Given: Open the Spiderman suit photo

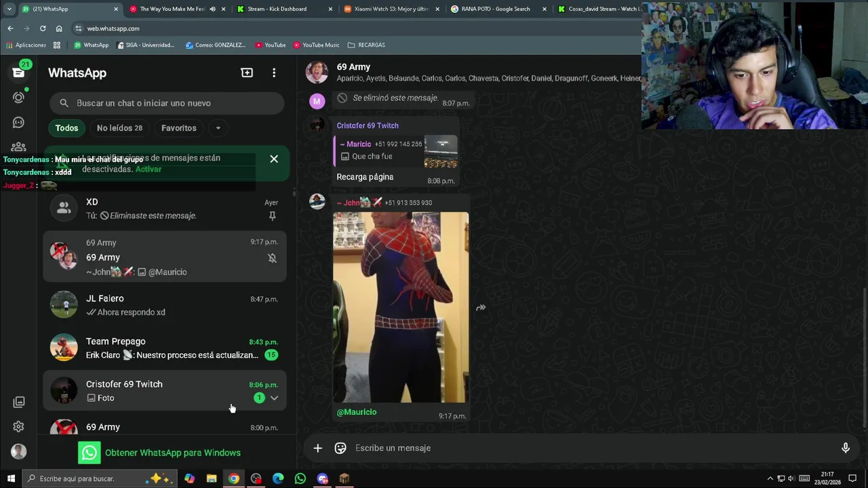Looking at the screenshot, I should pos(400,308).
